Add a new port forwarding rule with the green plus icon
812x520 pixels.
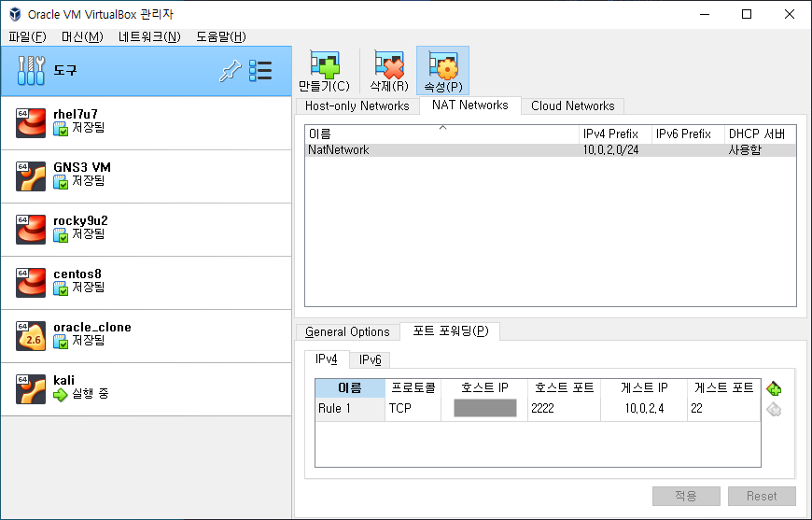pos(774,388)
